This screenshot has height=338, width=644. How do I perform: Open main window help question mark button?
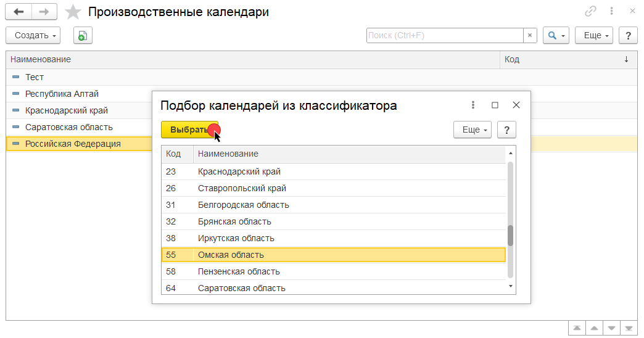pos(628,36)
